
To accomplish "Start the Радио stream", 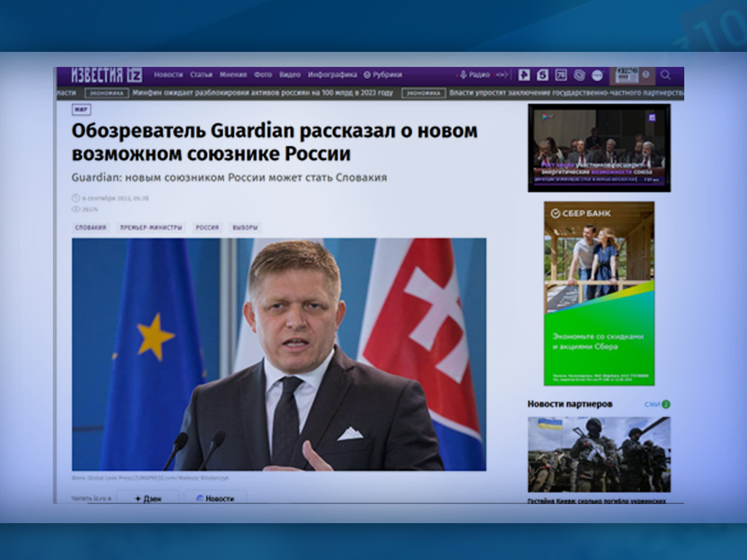I will (x=474, y=75).
